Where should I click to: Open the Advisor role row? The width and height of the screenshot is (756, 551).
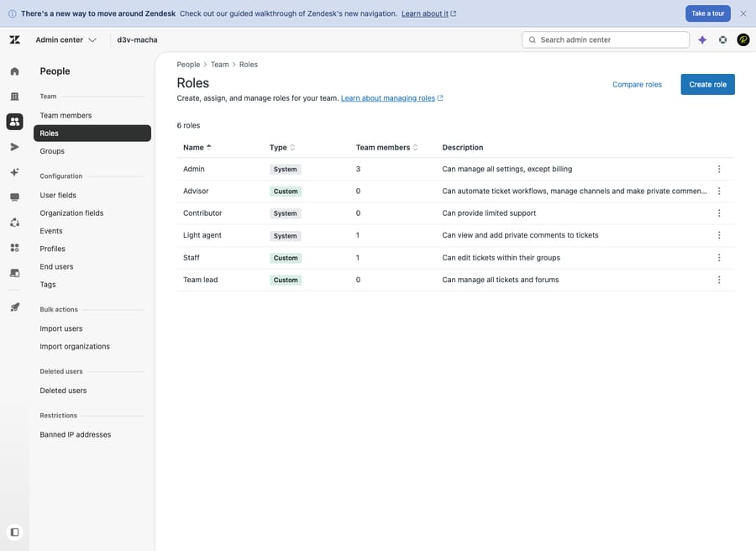(x=455, y=191)
